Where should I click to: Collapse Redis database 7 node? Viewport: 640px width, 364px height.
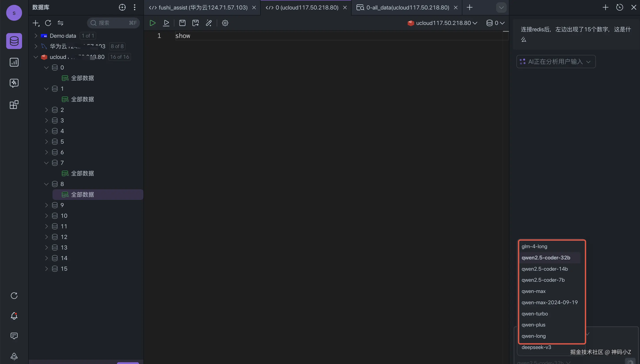(46, 163)
